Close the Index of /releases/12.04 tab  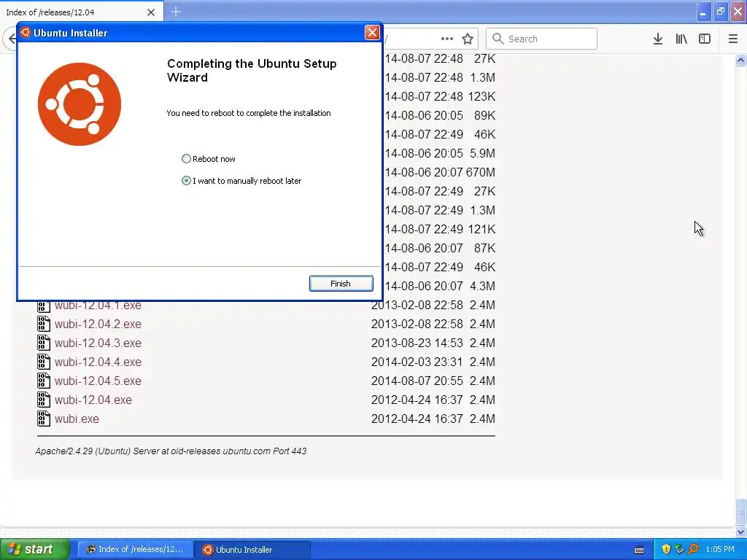point(151,12)
